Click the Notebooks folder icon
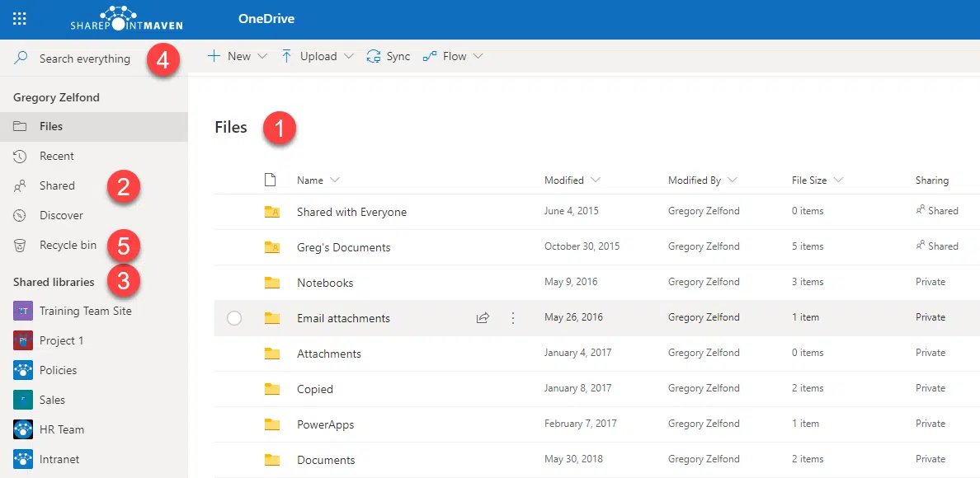This screenshot has width=980, height=478. (x=272, y=283)
